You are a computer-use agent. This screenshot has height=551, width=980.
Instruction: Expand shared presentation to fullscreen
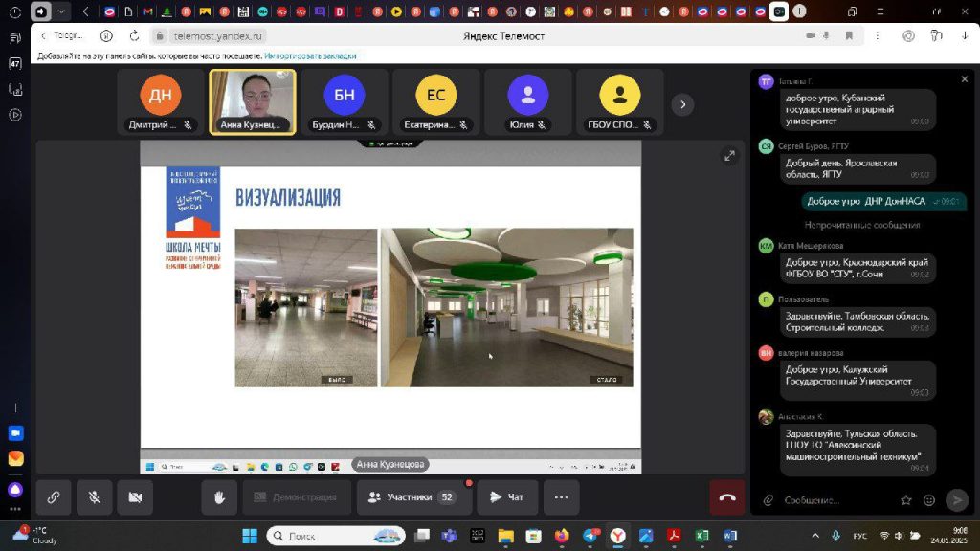point(729,155)
